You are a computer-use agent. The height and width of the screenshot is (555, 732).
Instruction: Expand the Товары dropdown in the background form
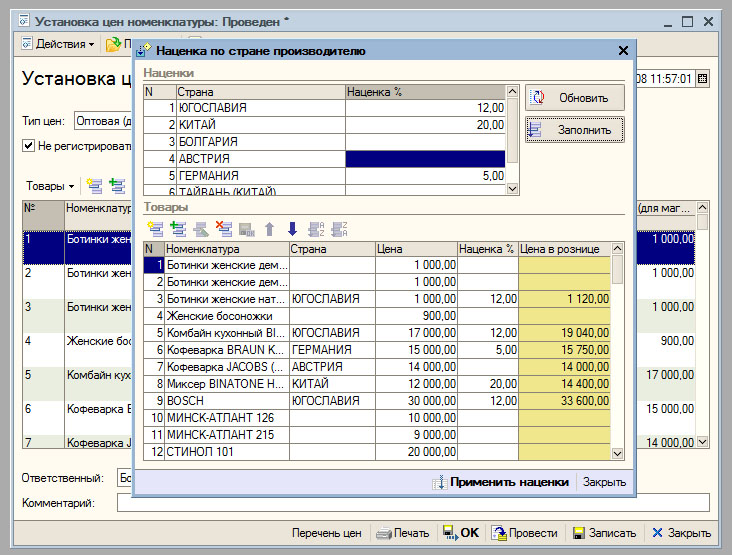pos(50,186)
